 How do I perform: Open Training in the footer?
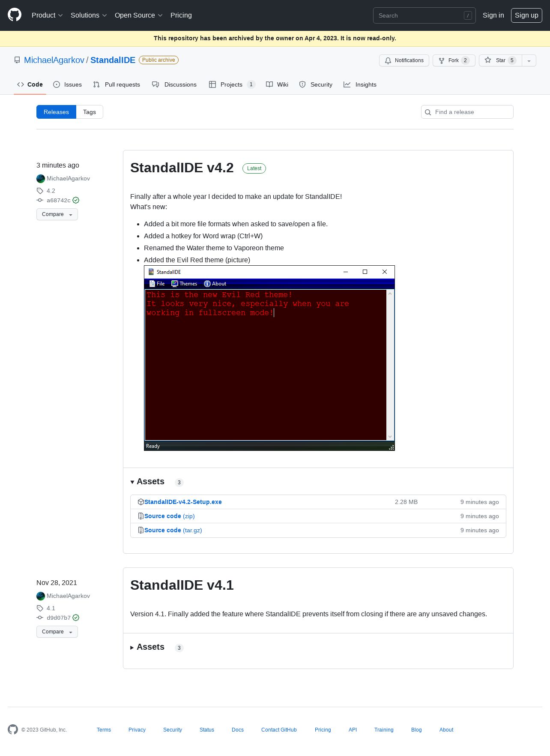point(384,730)
